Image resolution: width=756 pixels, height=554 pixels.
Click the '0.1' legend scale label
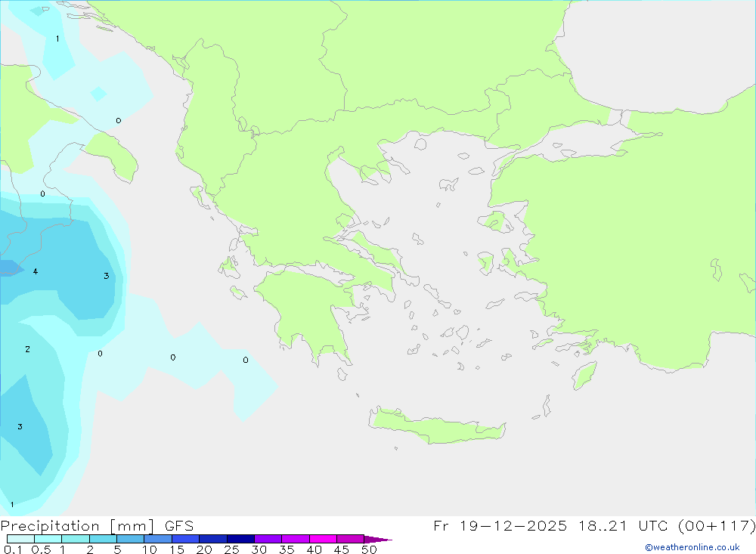pos(13,549)
